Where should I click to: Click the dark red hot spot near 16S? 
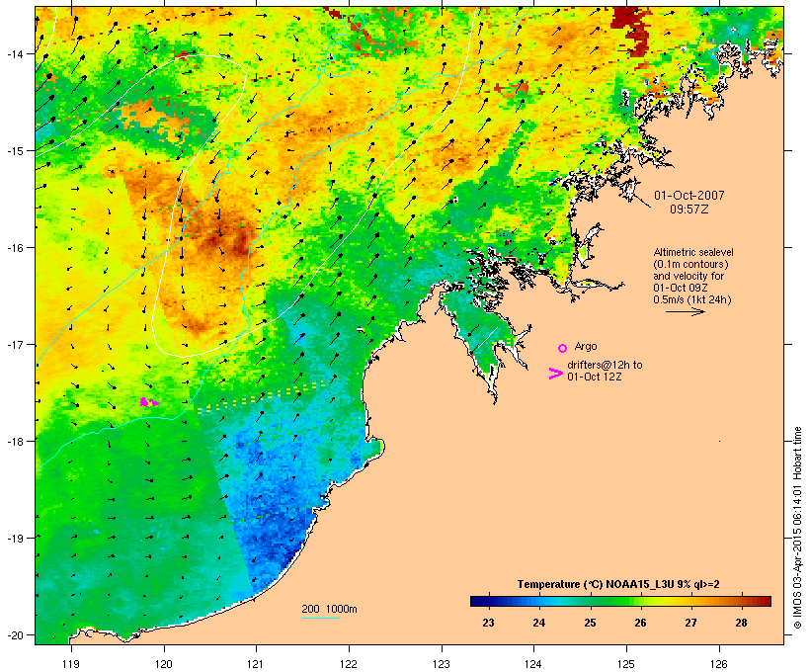coord(230,241)
